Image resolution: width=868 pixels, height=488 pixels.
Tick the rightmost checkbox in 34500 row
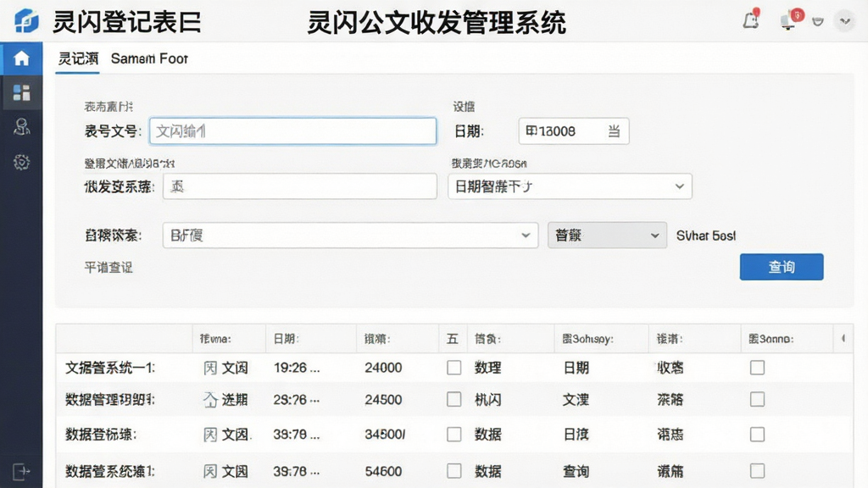point(757,435)
